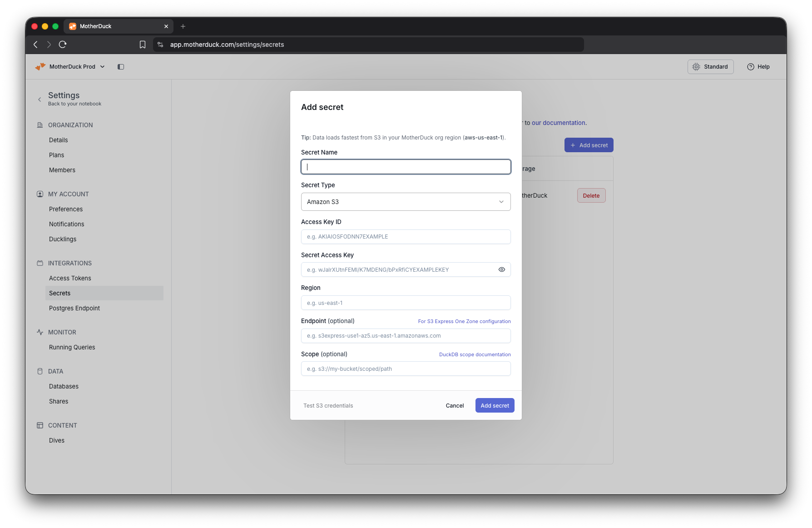This screenshot has height=528, width=812.
Task: Expand the MotherDuck Prod workspace dropdown
Action: click(x=102, y=66)
